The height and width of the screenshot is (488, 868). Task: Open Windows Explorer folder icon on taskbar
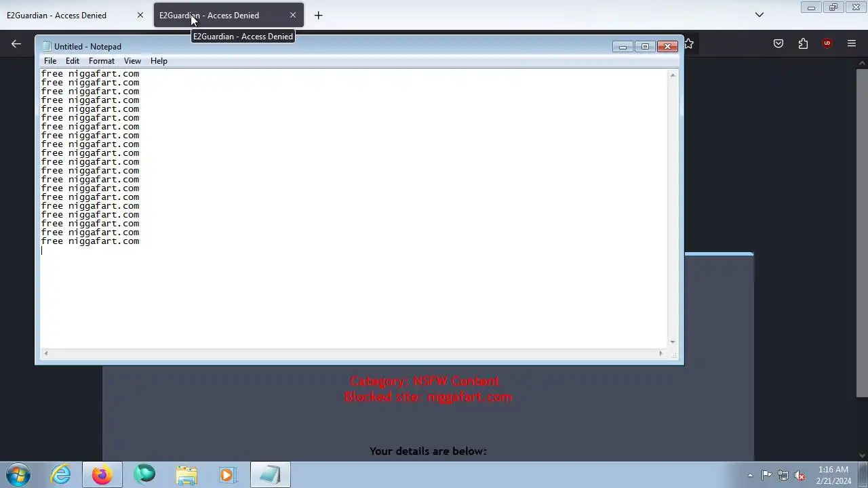click(x=186, y=475)
